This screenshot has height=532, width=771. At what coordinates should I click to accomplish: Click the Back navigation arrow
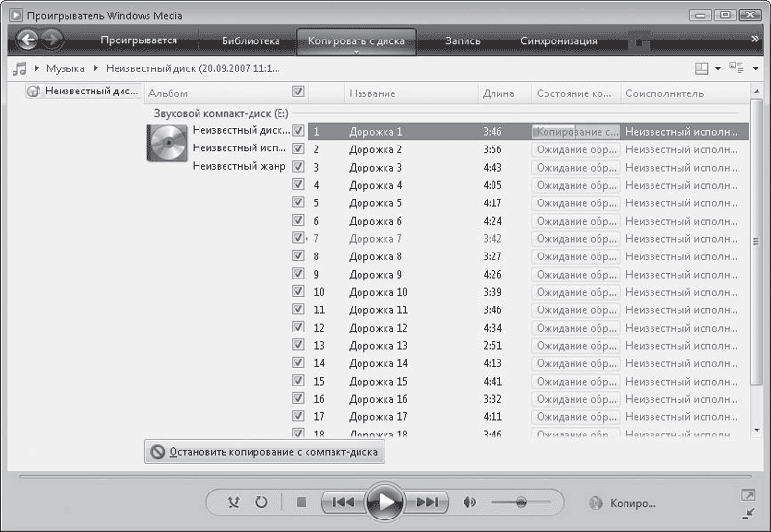click(28, 40)
